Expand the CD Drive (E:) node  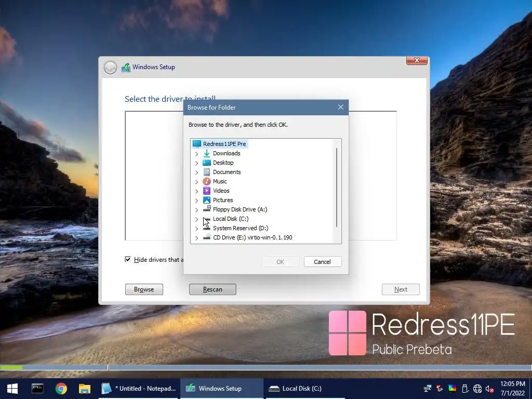coord(197,238)
